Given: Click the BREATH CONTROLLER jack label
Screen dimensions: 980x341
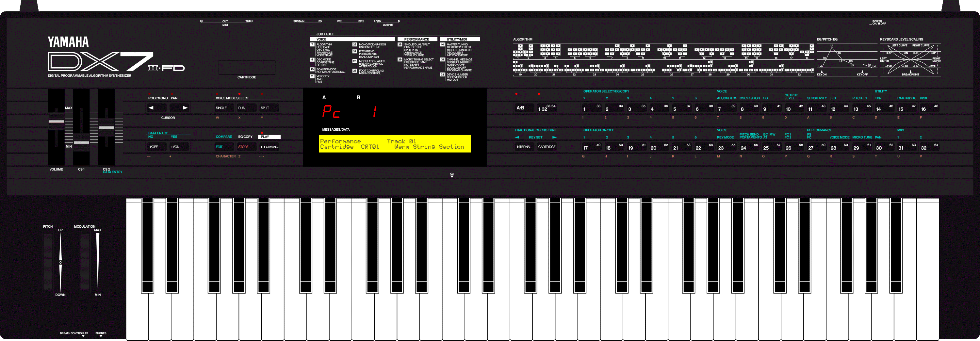Looking at the screenshot, I should [74, 333].
